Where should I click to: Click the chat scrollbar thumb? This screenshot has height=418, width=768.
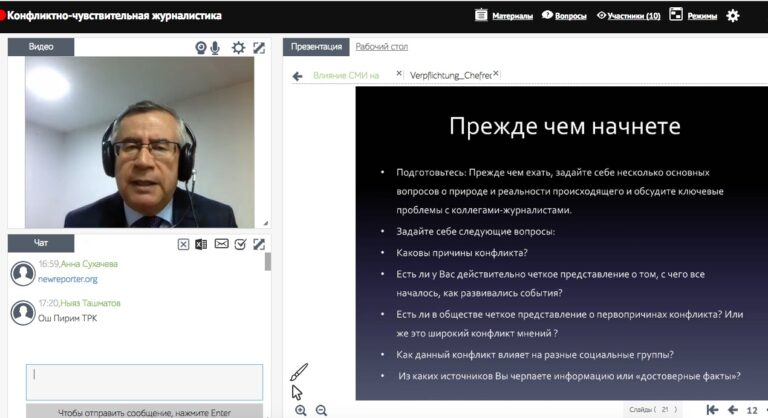(267, 262)
